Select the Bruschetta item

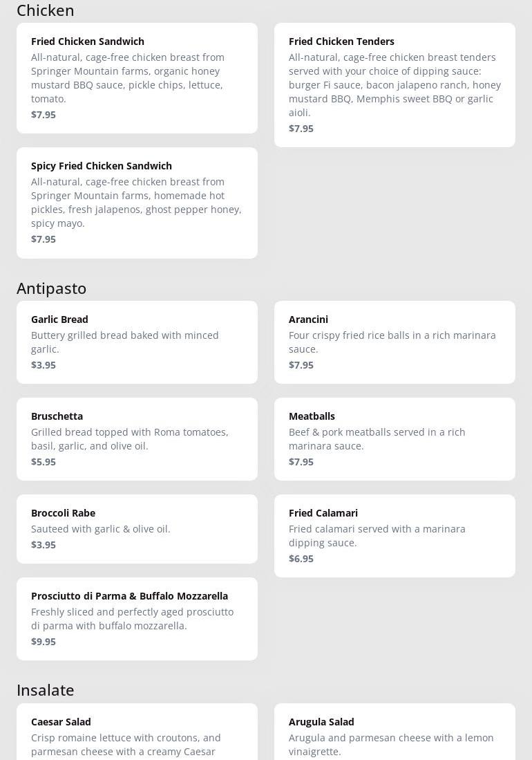coord(137,438)
